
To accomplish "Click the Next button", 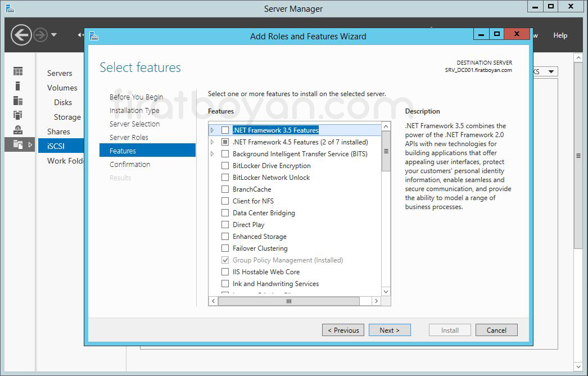I will coord(390,330).
